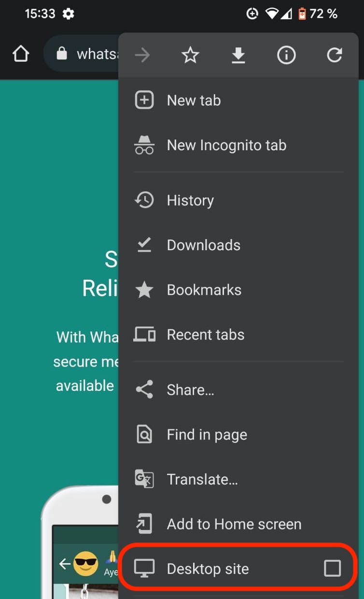The width and height of the screenshot is (364, 599).
Task: Reload the page with the refresh icon
Action: 334,55
